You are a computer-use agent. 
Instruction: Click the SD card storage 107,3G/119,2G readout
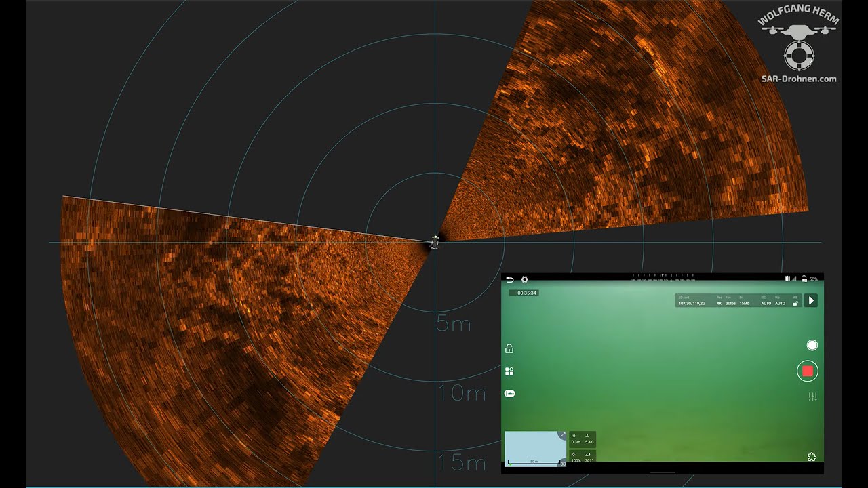coord(692,301)
